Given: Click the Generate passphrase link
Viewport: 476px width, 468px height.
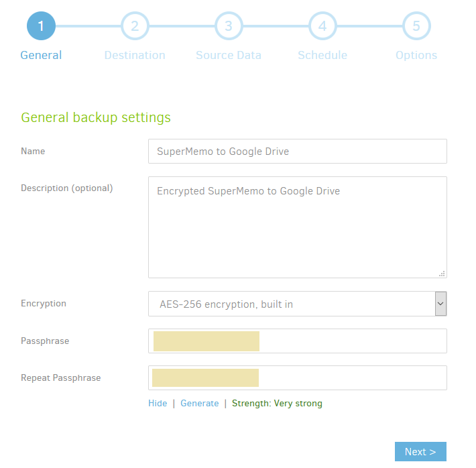Looking at the screenshot, I should click(x=199, y=404).
